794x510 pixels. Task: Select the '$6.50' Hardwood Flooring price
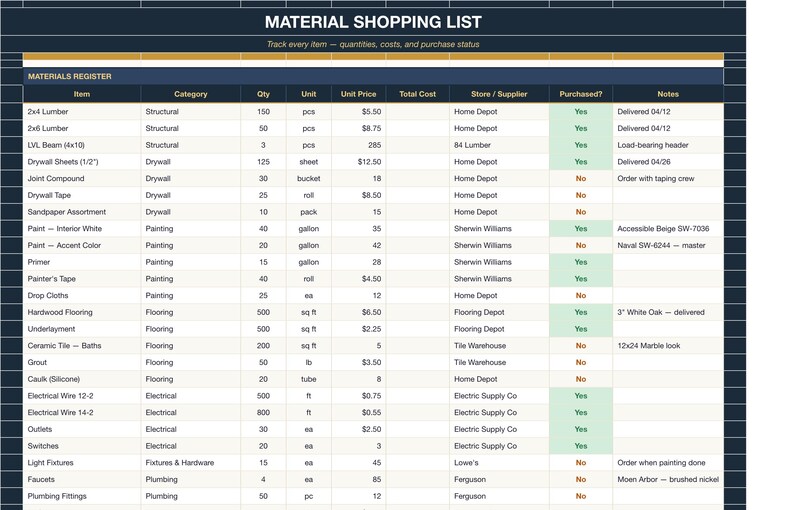click(359, 312)
